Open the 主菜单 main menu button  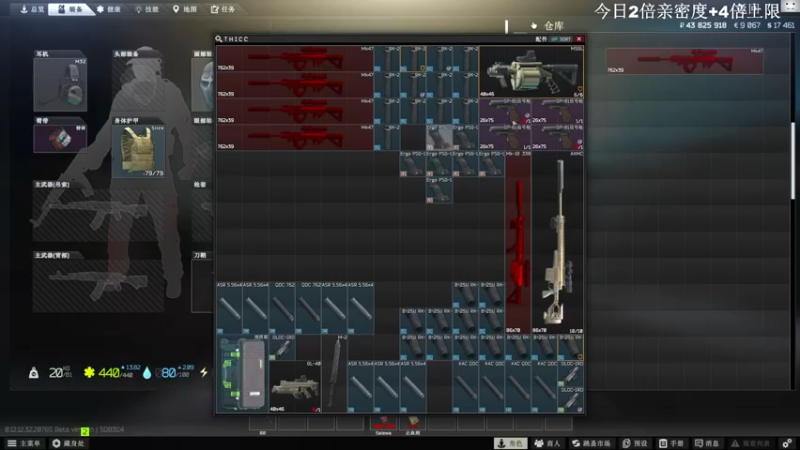pos(23,443)
